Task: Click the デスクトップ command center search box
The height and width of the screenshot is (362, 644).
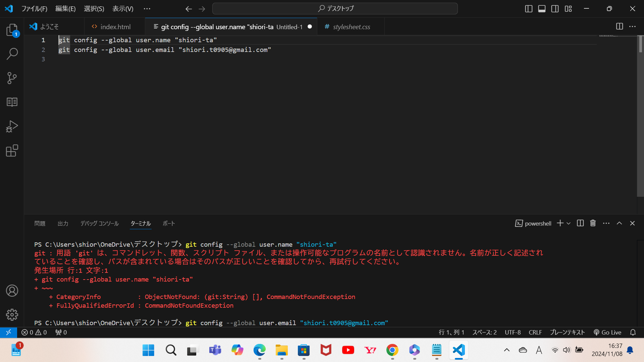Action: 335,8
